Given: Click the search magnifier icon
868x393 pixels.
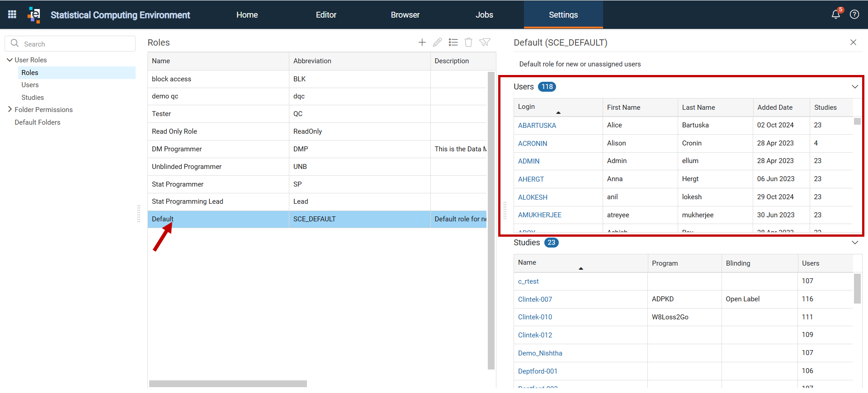Looking at the screenshot, I should coord(15,43).
